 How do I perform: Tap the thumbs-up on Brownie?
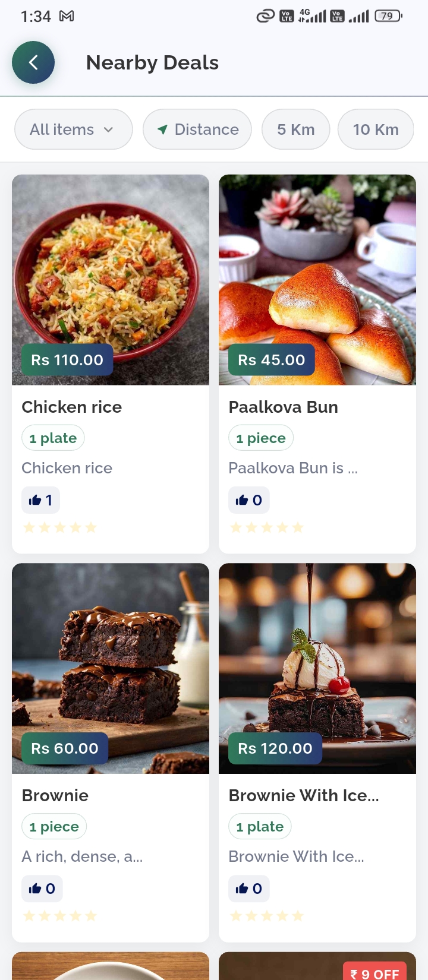coord(42,889)
